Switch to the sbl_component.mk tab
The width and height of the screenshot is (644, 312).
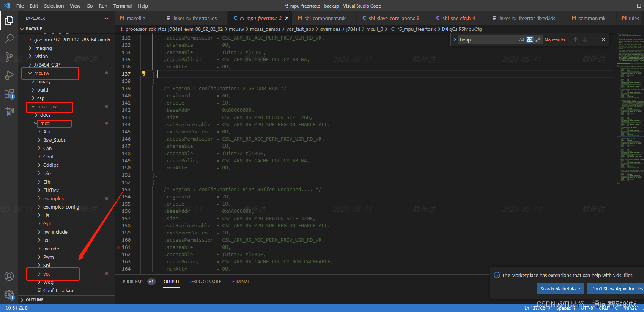[325, 18]
